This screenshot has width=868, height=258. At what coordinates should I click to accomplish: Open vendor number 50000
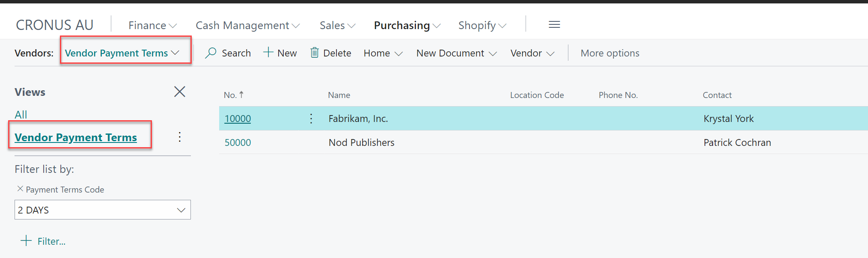pyautogui.click(x=238, y=142)
